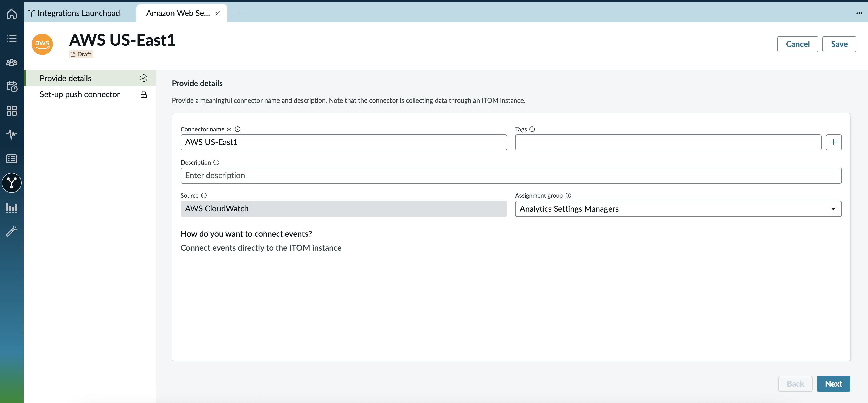Screen dimensions: 868x403
Task: Focus the Connector name field
Action: (x=343, y=142)
